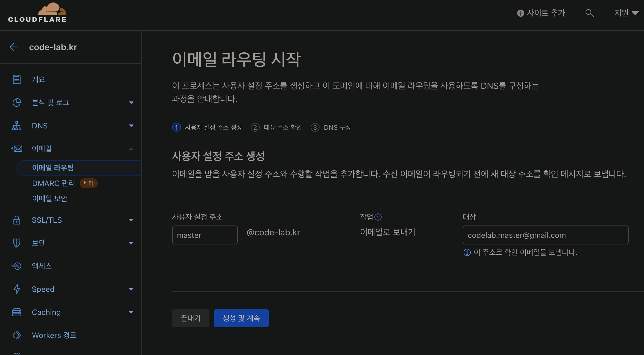Click the Speed lightning icon
Screen dimensions: 644x355
tap(17, 289)
